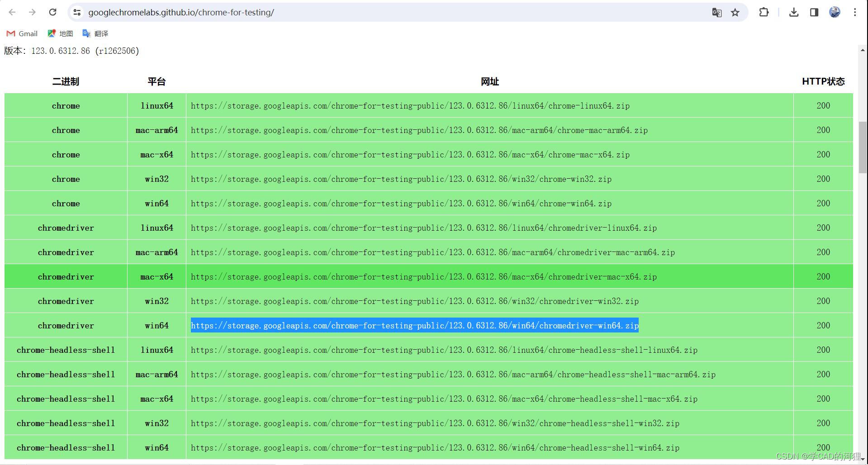
Task: Open the Google Translate icon in address bar
Action: coord(716,13)
